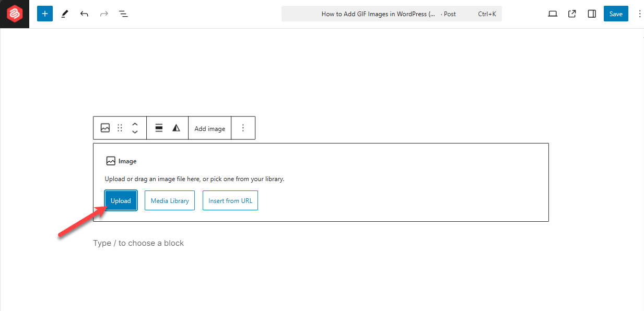This screenshot has height=311, width=644.
Task: Apply a duotone filter using the triangle icon
Action: 176,127
